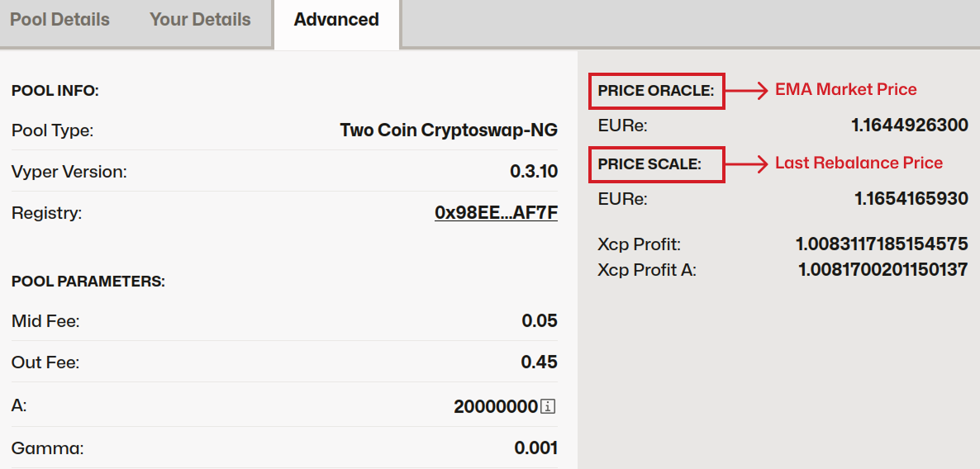Click the Last Rebalance Price annotation
The width and height of the screenshot is (980, 469).
coord(859,163)
